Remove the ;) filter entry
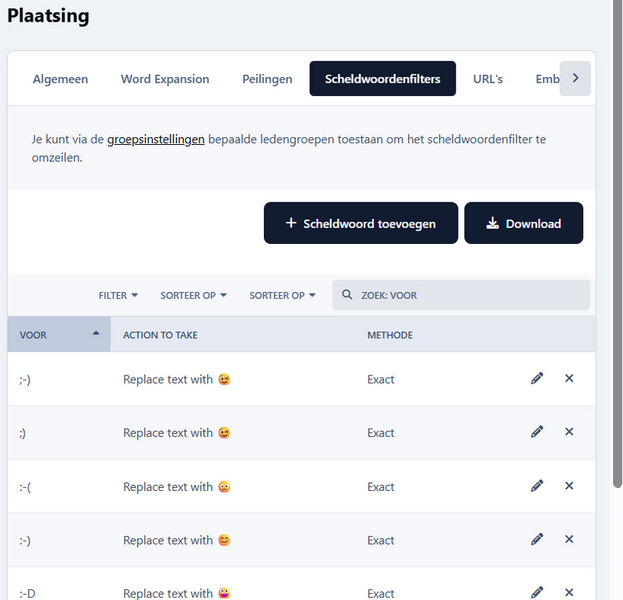 569,432
